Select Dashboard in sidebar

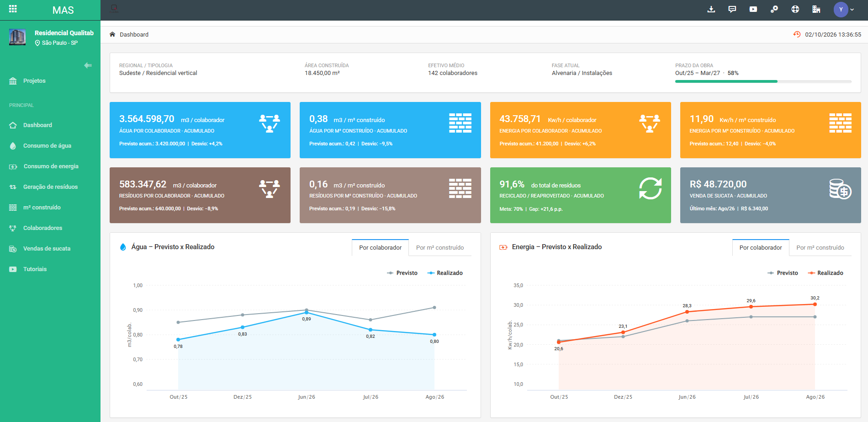pyautogui.click(x=50, y=125)
